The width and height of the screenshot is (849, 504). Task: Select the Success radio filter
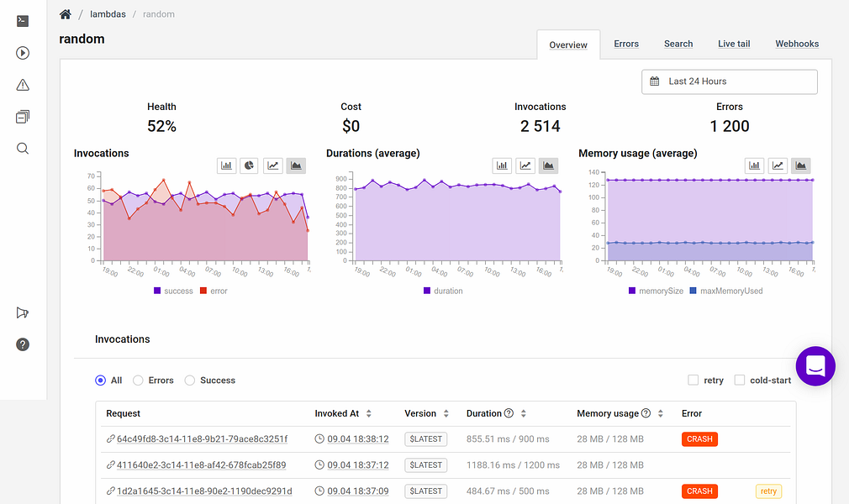point(190,381)
